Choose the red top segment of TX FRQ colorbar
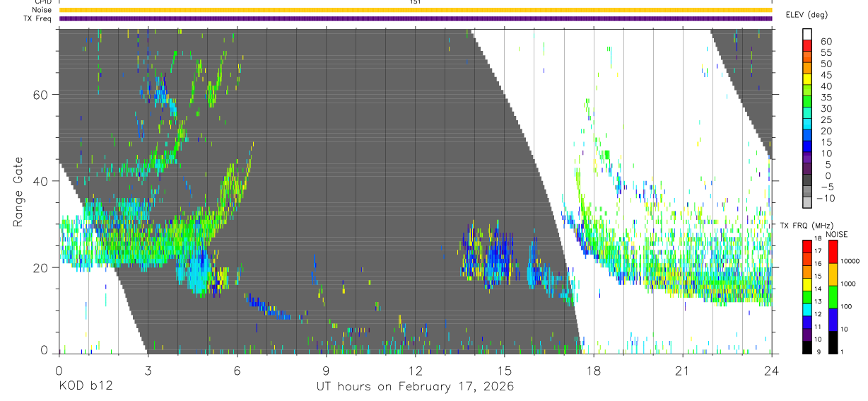 click(807, 247)
